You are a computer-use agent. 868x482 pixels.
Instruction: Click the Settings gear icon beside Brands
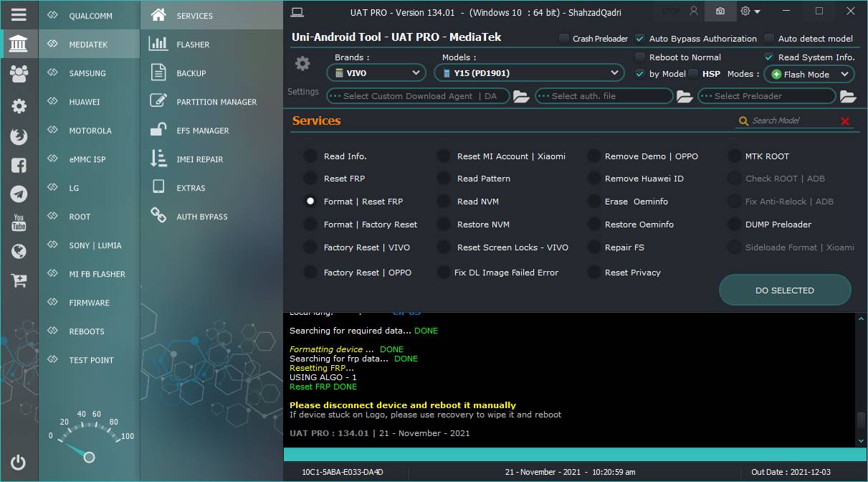click(x=302, y=64)
